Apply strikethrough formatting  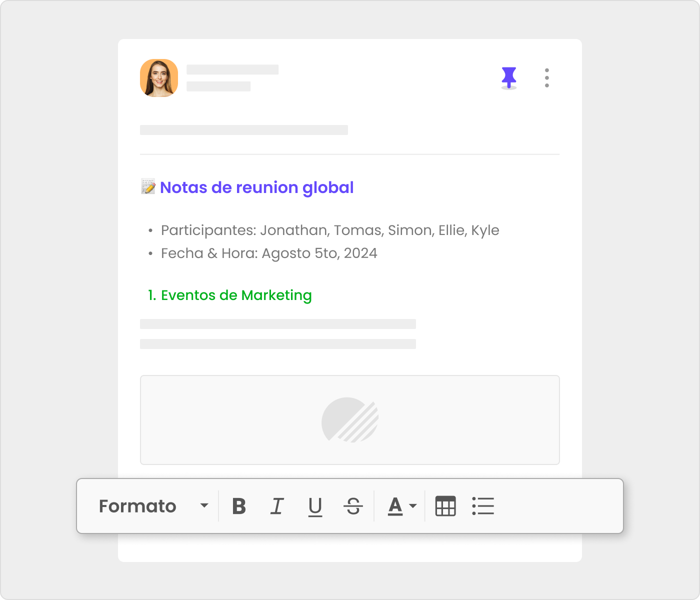353,506
